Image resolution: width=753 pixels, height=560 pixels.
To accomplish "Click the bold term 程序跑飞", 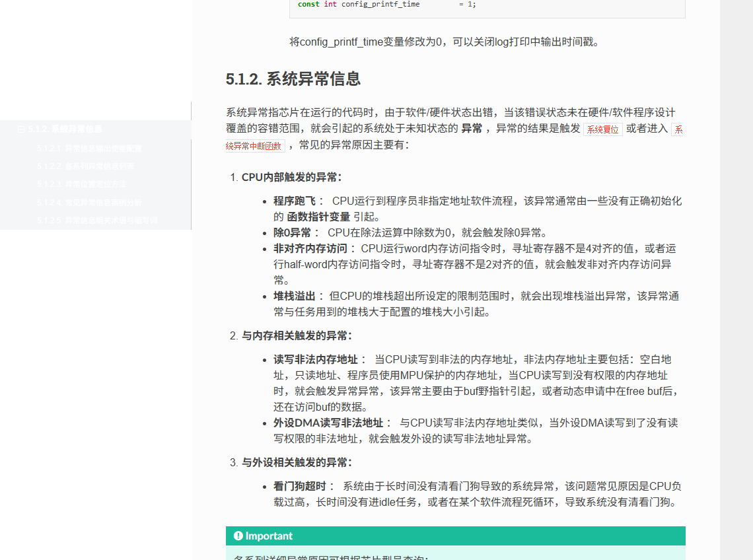I will coord(295,201).
